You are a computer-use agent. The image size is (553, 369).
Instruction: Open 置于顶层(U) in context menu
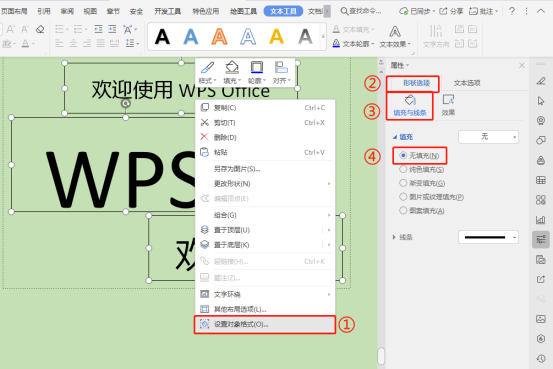(265, 230)
